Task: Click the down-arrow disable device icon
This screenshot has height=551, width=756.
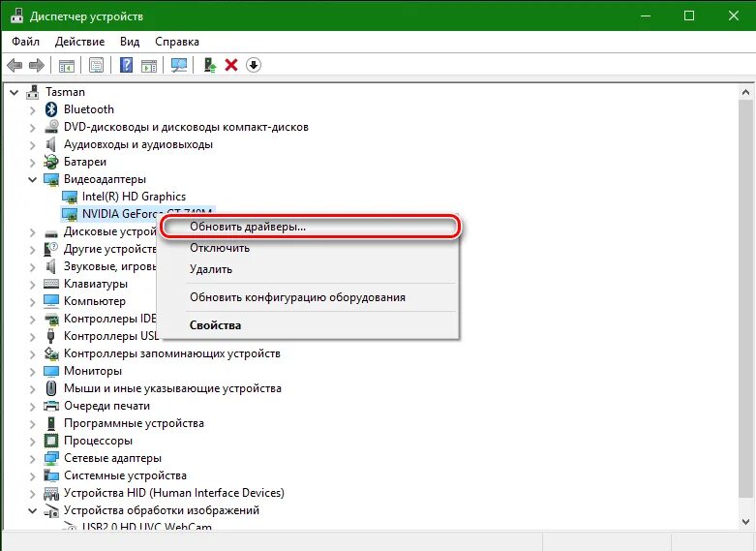Action: click(x=253, y=65)
